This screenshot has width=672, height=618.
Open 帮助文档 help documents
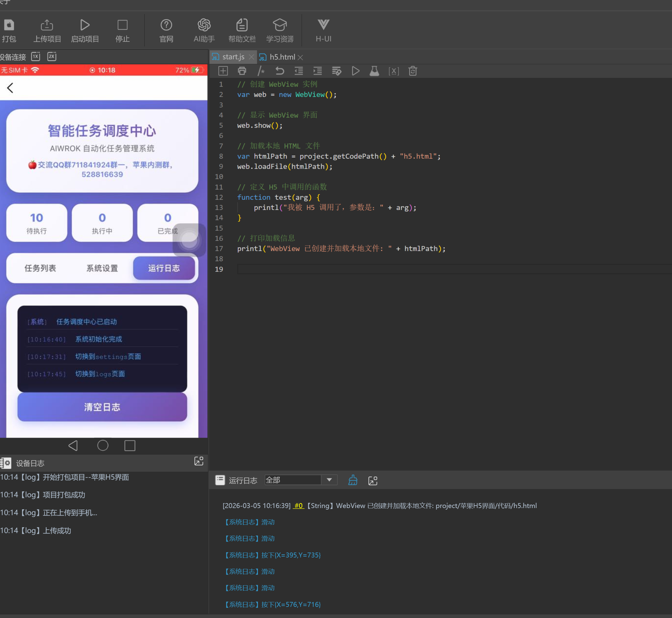click(242, 25)
